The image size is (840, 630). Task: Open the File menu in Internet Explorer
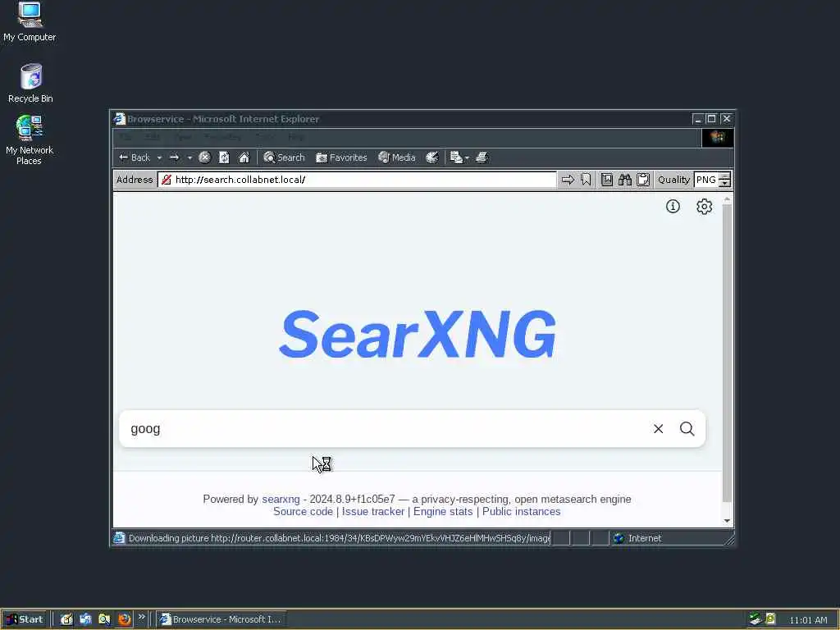(x=125, y=137)
